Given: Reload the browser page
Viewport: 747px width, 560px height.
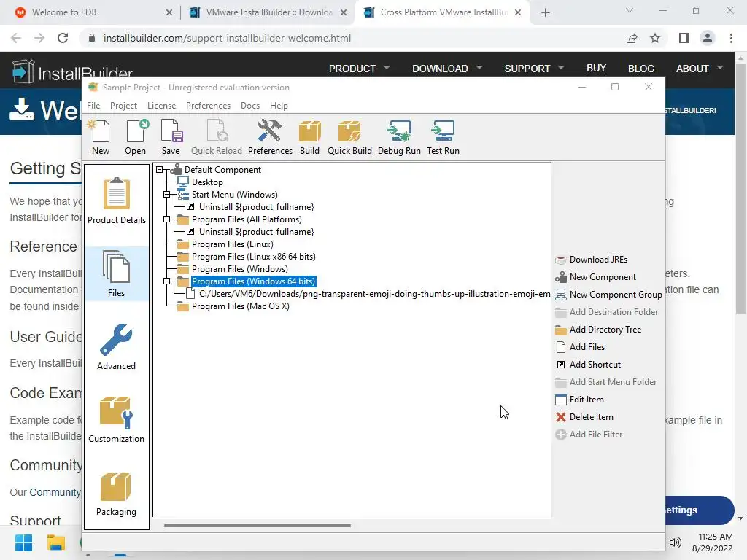Looking at the screenshot, I should click(63, 38).
